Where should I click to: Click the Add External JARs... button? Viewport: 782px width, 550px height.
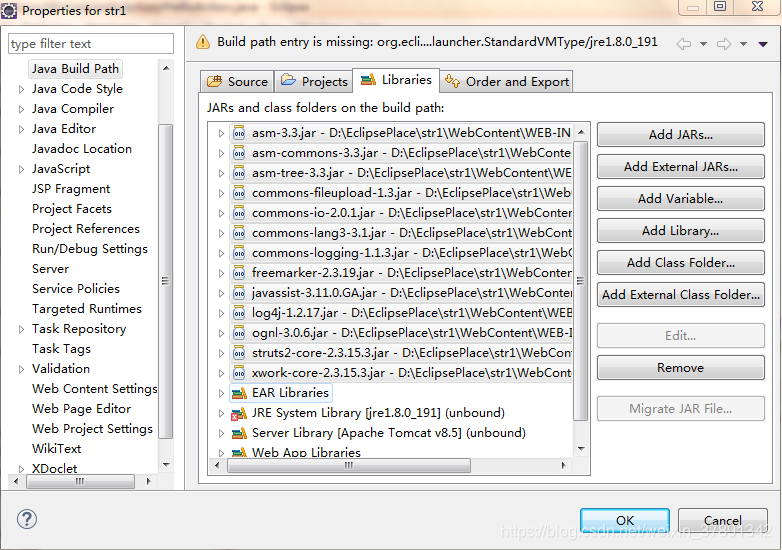(680, 167)
